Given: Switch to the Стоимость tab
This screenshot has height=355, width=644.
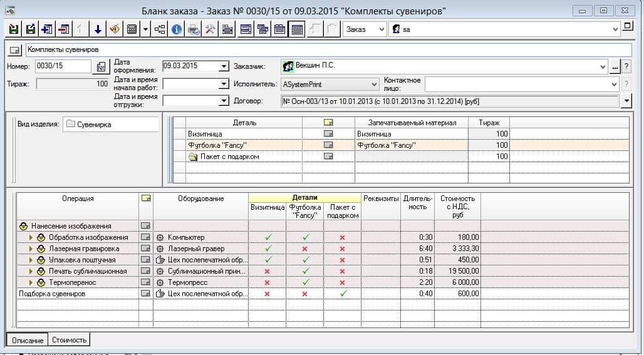Looking at the screenshot, I should [70, 340].
